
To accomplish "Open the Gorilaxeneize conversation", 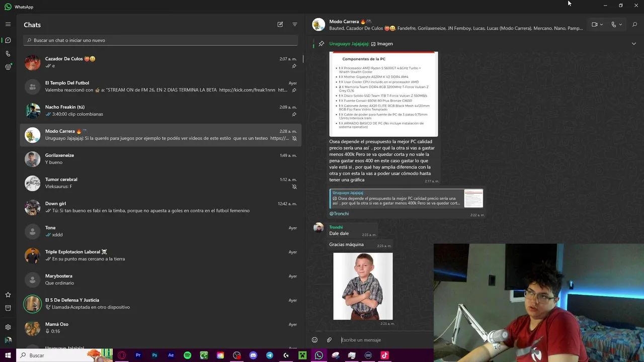I will coord(160,159).
